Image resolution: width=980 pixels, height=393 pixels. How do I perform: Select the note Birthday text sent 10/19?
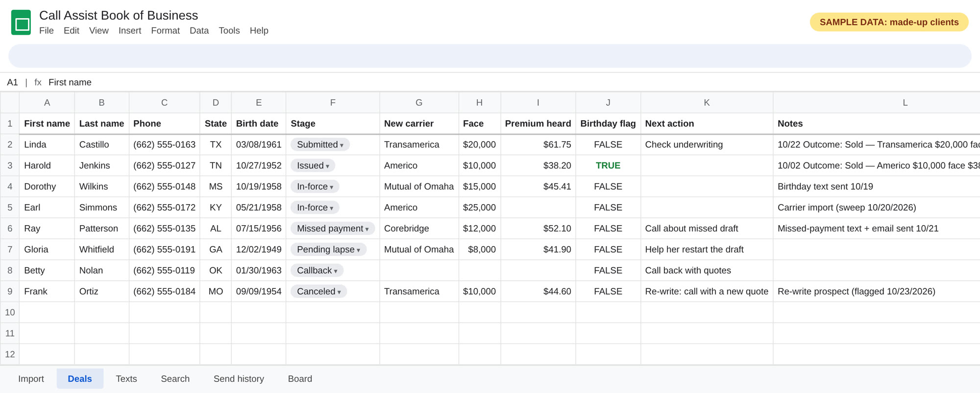(876, 186)
